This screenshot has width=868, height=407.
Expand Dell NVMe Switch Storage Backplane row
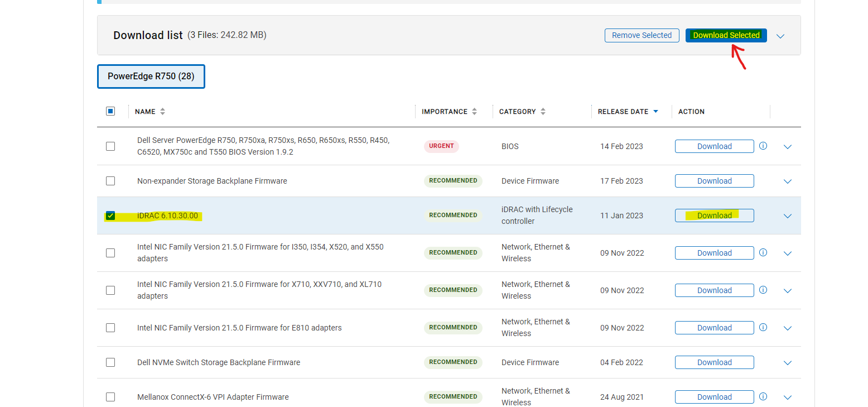[x=788, y=363]
